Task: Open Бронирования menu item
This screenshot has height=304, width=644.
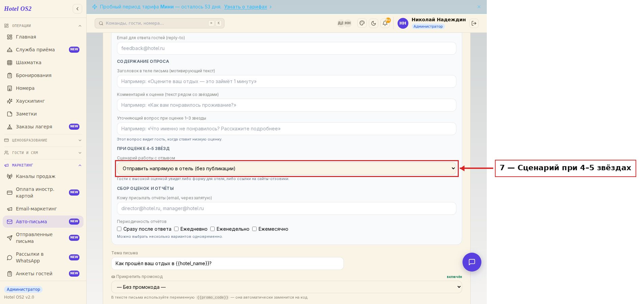Action: 43,75
